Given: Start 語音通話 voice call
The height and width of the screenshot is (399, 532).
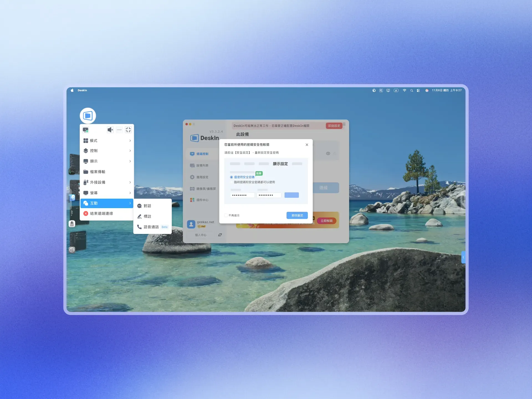Looking at the screenshot, I should [x=152, y=227].
